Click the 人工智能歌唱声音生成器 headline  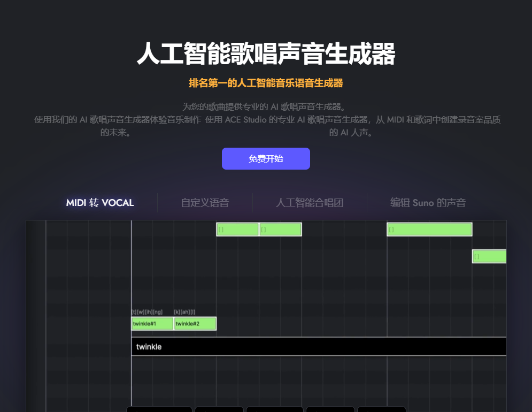266,54
